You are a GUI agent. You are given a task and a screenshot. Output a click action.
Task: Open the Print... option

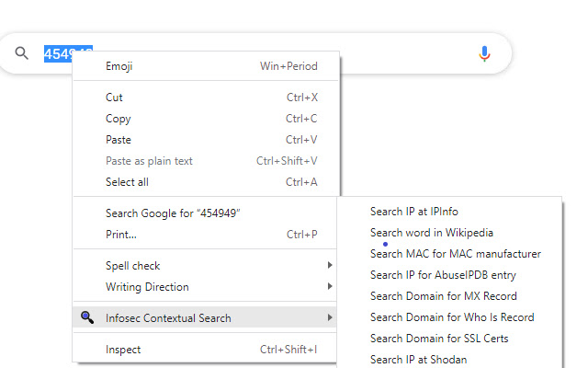click(x=121, y=235)
